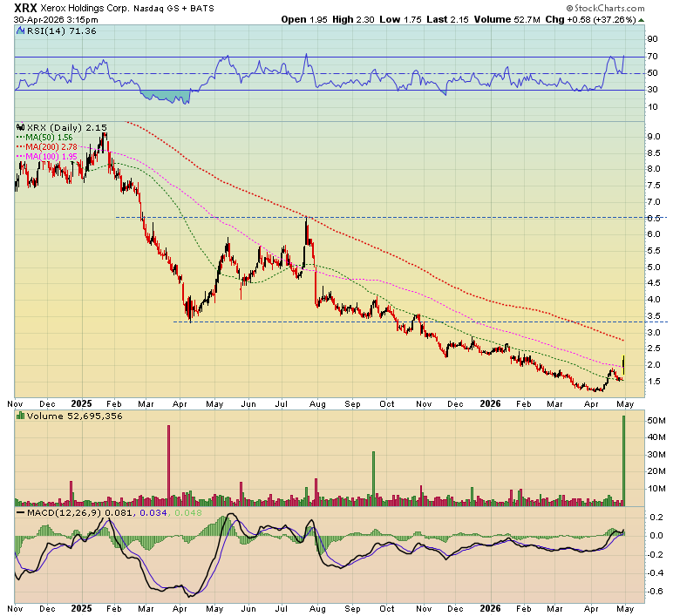Click the MA(200) 2.78 legend entry
This screenshot has height=616, width=680.
click(x=47, y=147)
